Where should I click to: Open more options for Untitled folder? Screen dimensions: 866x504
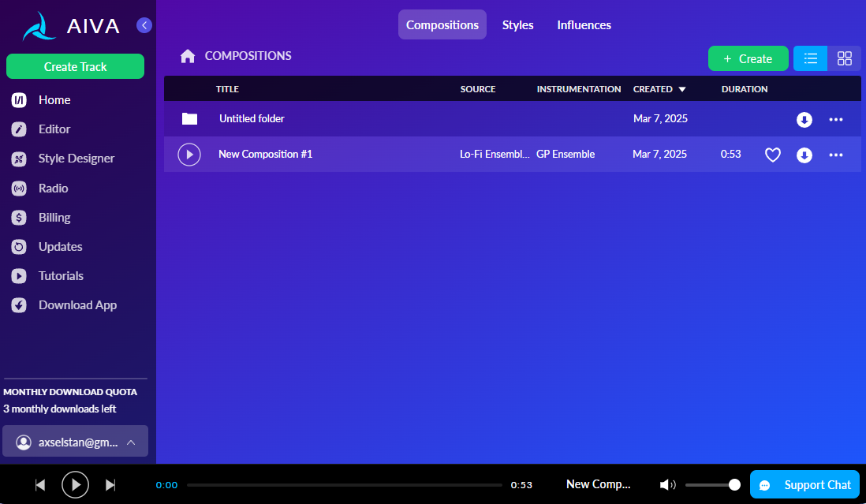click(x=836, y=120)
